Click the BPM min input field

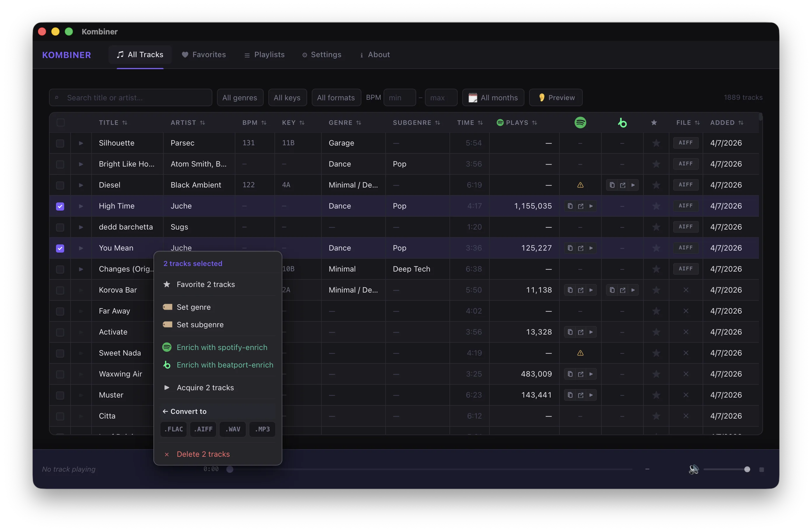pyautogui.click(x=400, y=98)
